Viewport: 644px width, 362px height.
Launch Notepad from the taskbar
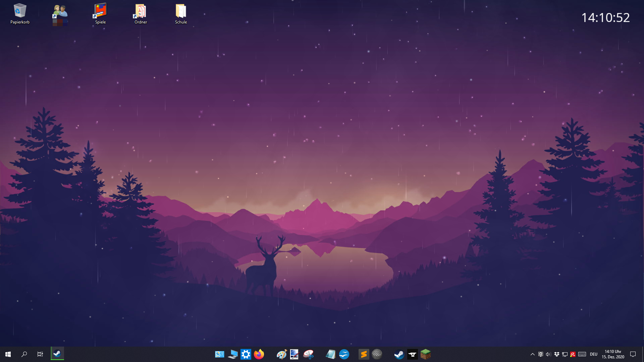(x=331, y=354)
